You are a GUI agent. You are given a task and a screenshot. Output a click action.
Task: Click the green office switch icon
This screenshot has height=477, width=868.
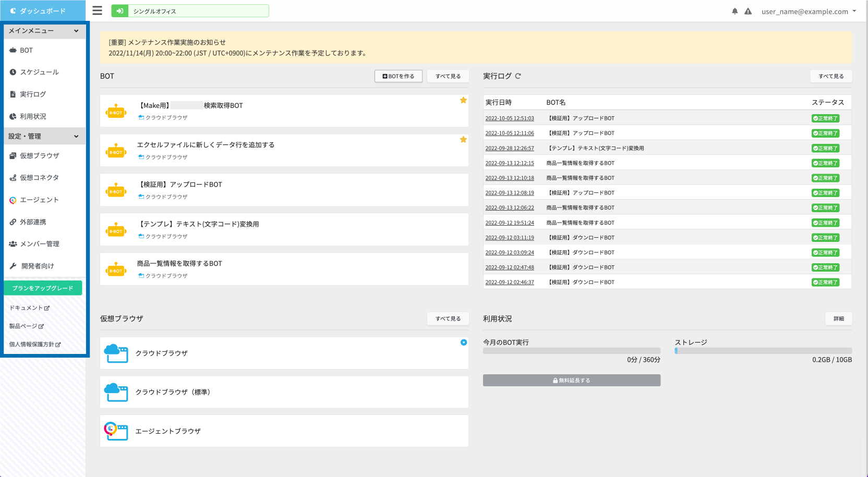(x=120, y=11)
